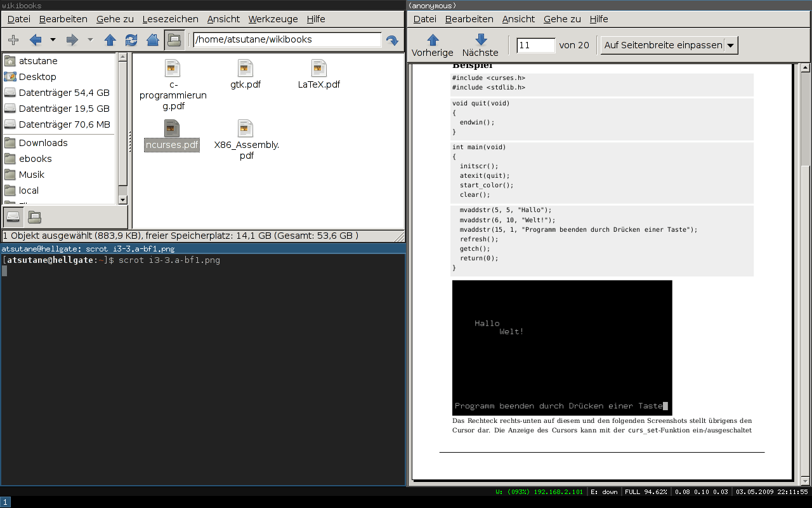Open the Werkzeuge menu
812x508 pixels.
[x=273, y=19]
